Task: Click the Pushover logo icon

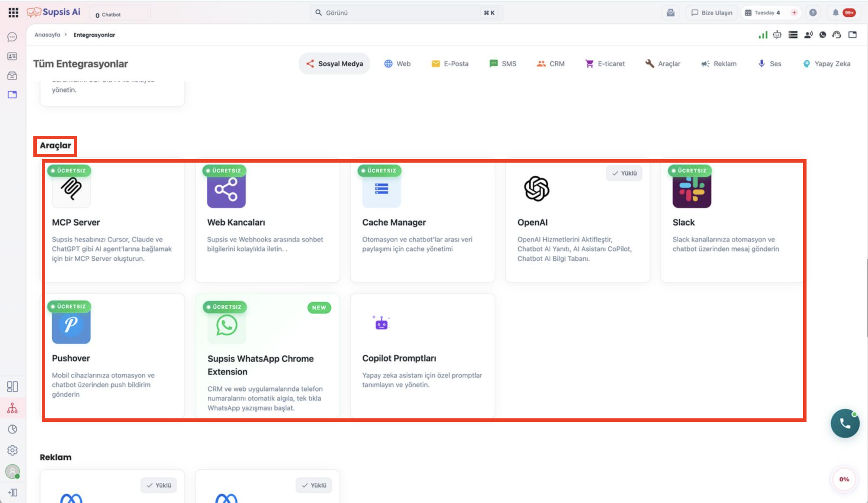Action: [x=71, y=325]
